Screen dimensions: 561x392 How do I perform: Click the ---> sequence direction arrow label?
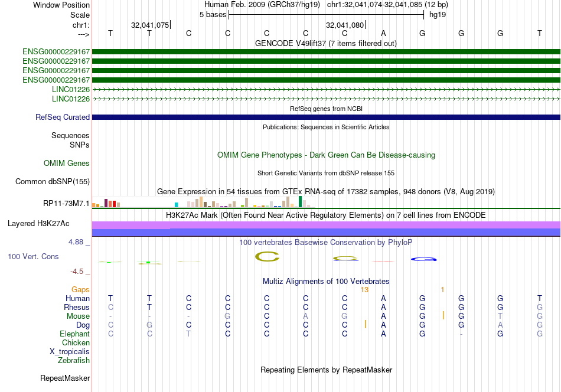84,34
